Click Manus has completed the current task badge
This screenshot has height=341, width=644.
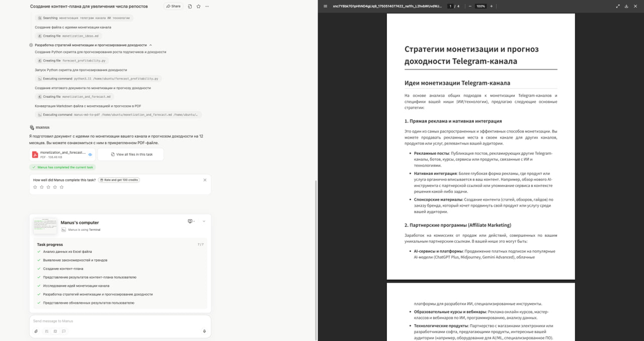pos(62,168)
